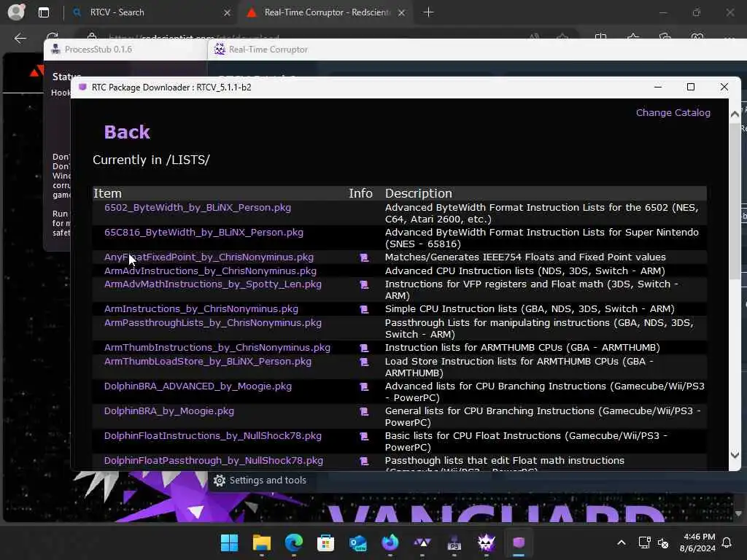Screen dimensions: 747x560
Task: Click the Back link
Action: tap(127, 132)
